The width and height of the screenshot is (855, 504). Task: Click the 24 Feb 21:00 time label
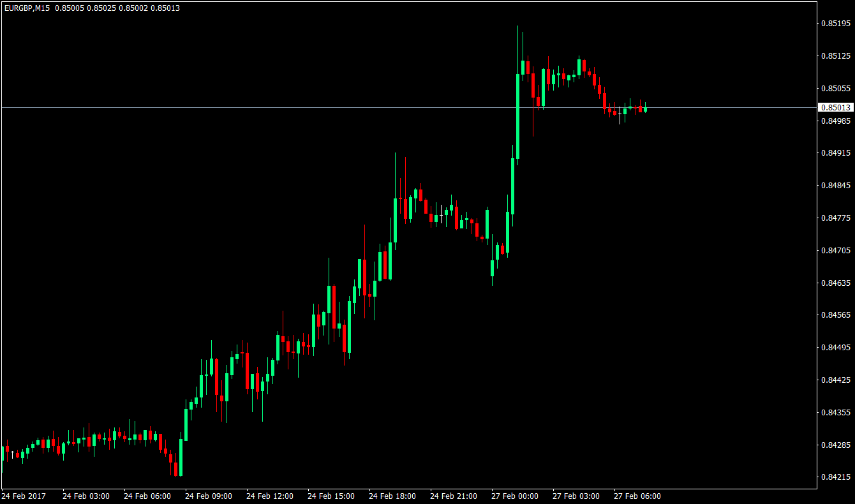coord(454,496)
